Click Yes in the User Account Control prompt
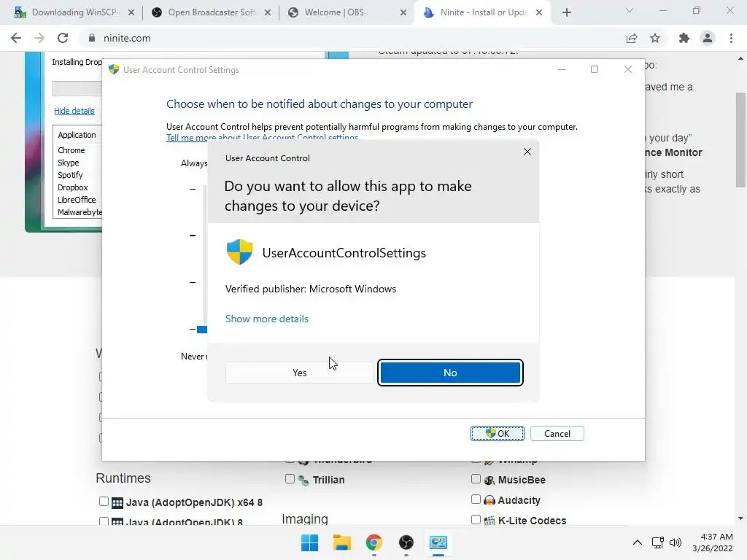Image resolution: width=747 pixels, height=560 pixels. pos(299,373)
